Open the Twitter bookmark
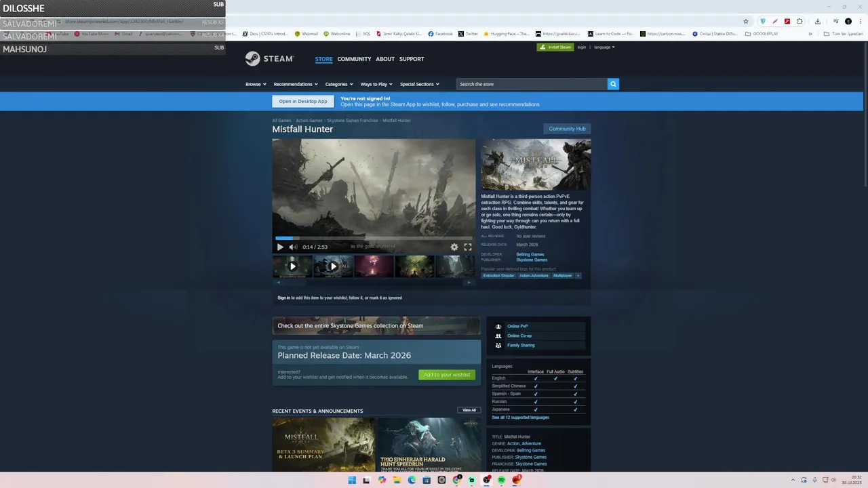The image size is (868, 488). [x=468, y=33]
